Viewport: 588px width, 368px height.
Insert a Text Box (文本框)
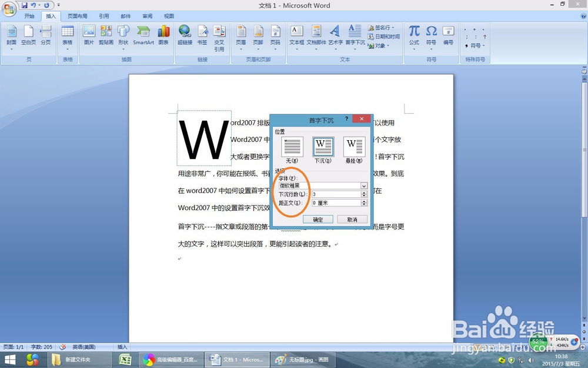[x=296, y=37]
